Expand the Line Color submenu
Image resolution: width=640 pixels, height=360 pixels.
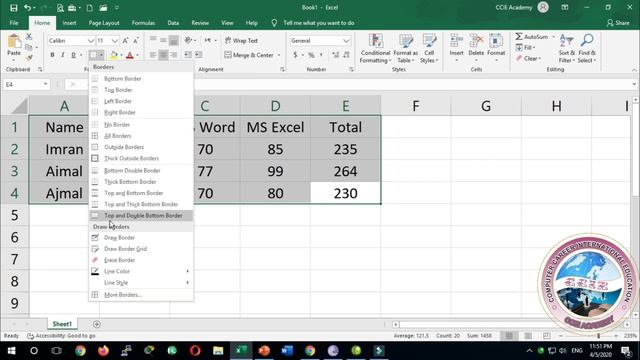click(141, 271)
